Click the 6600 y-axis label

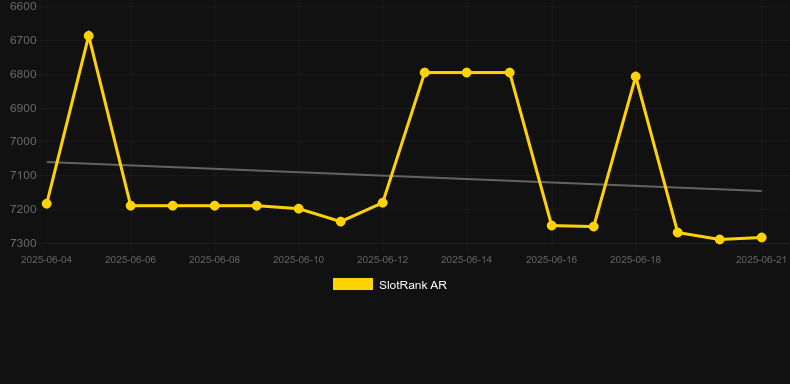pyautogui.click(x=23, y=6)
